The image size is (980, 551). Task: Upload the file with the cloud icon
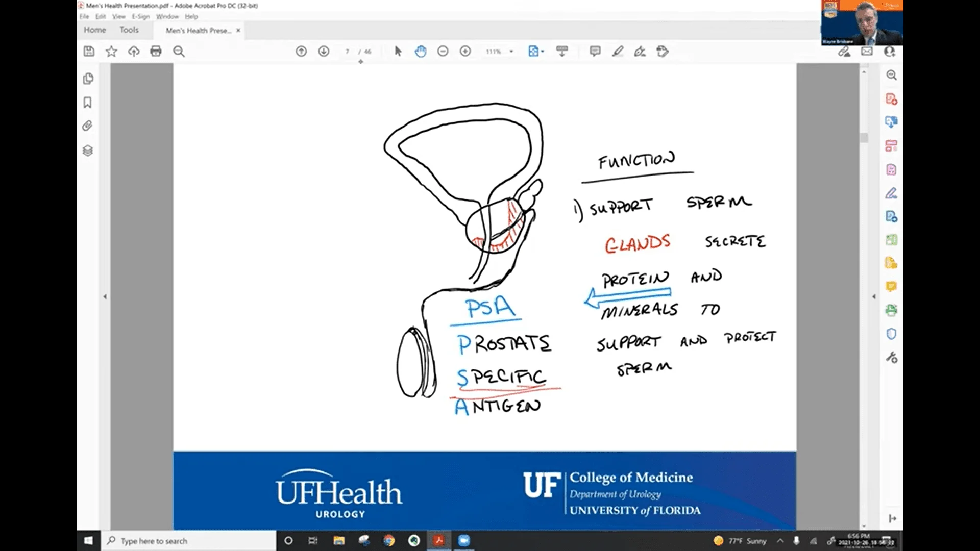tap(134, 51)
